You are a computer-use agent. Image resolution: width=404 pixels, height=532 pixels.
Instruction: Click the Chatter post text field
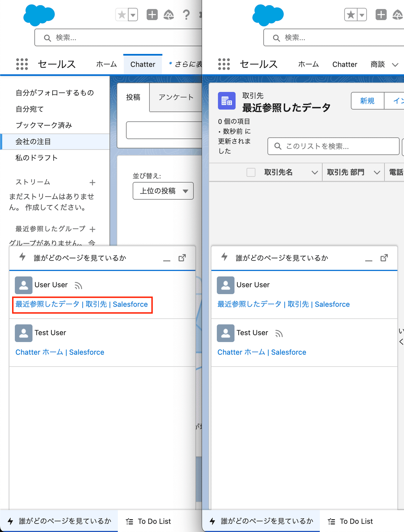pos(164,130)
